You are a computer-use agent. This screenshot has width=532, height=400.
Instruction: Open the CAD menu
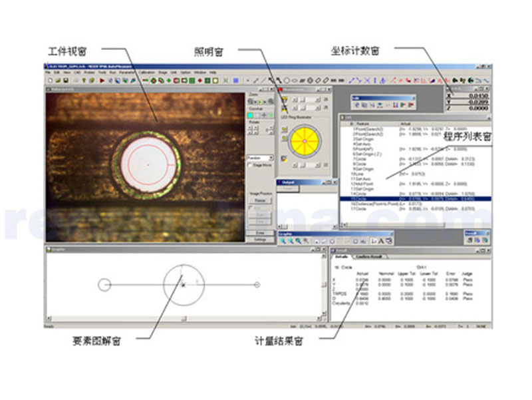coord(77,73)
